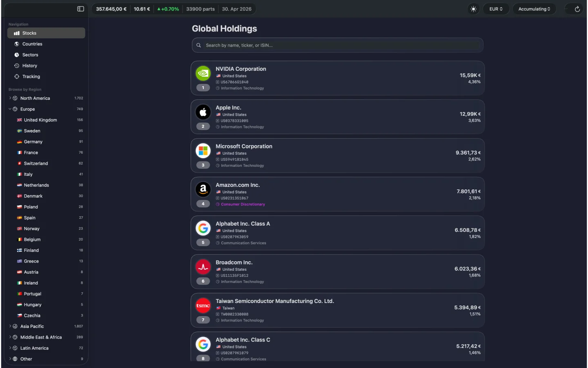Select Netherlands in region list

click(46, 185)
